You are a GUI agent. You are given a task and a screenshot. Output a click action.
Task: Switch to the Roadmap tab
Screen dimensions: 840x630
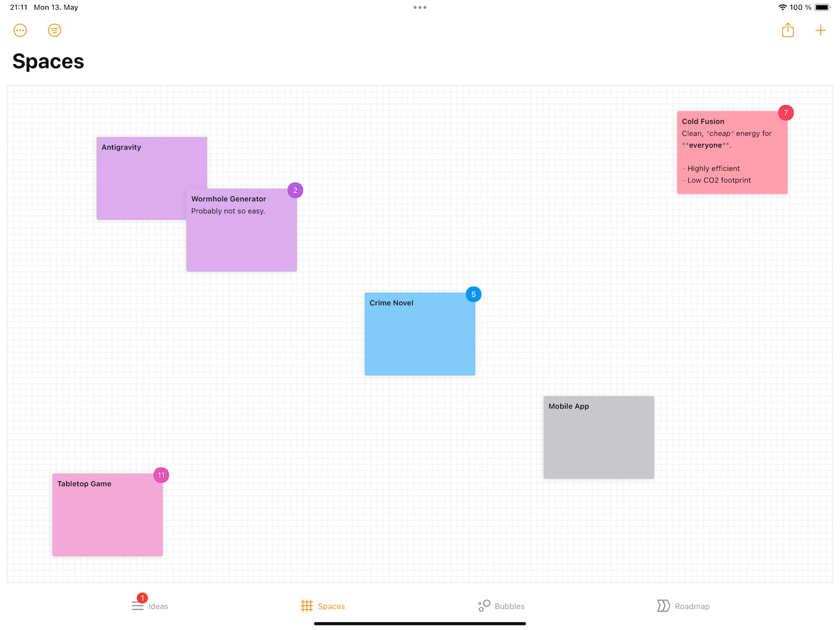[x=692, y=607]
